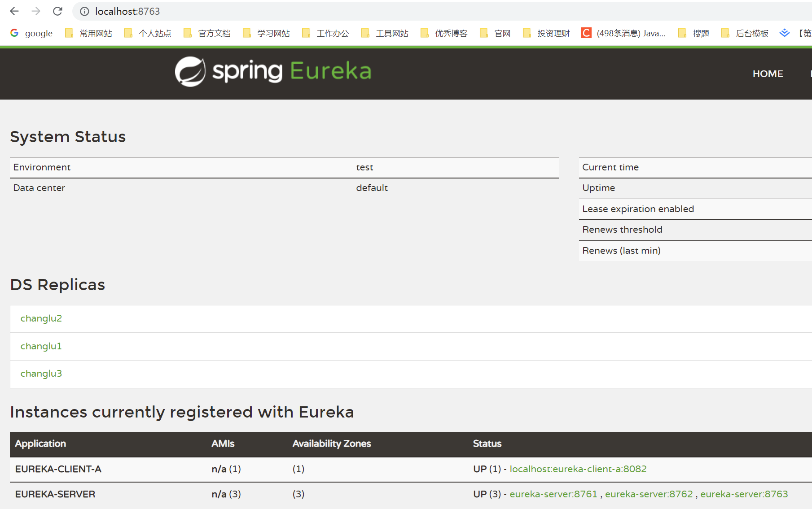Open the 个人站点 bookmark folder

148,33
